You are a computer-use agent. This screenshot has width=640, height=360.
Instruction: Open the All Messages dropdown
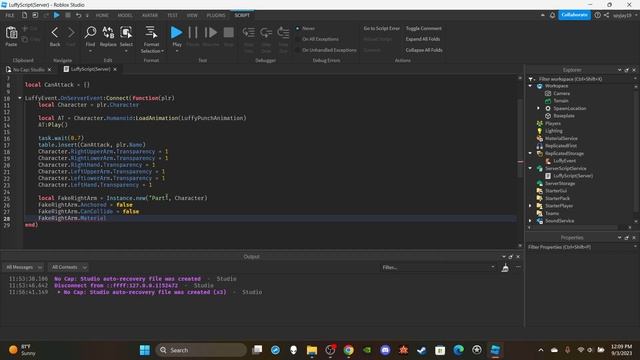click(23, 267)
